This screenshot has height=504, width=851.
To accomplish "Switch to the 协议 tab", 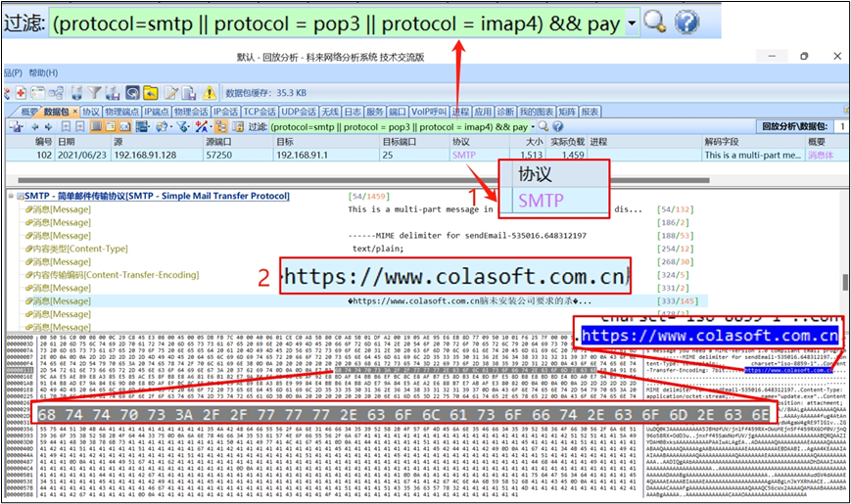I will [91, 112].
